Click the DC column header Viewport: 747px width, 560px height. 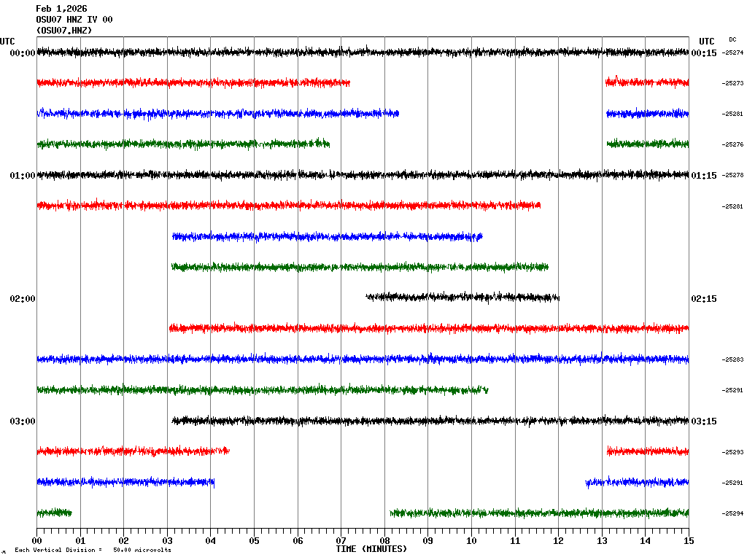point(732,39)
